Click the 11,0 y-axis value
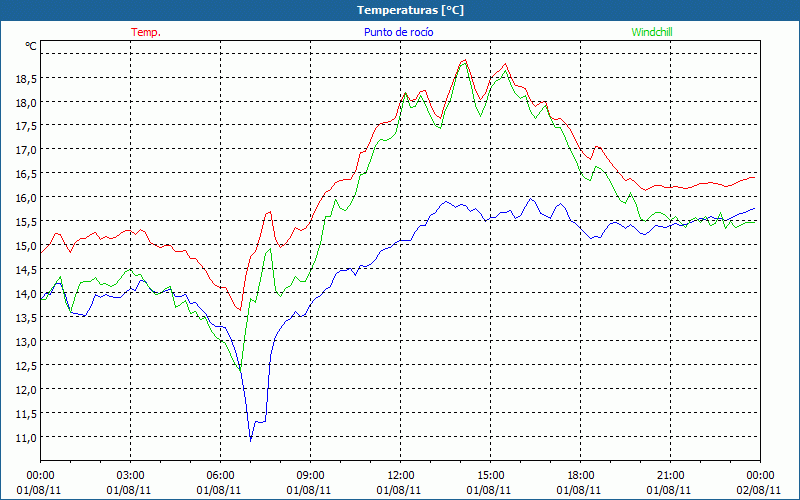Screen dimensions: 800x500 pos(26,438)
